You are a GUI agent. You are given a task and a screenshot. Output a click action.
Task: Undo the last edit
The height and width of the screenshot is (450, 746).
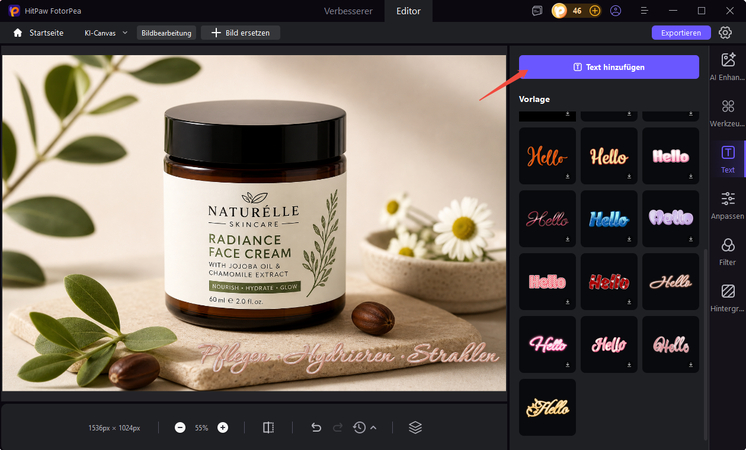[x=316, y=428]
